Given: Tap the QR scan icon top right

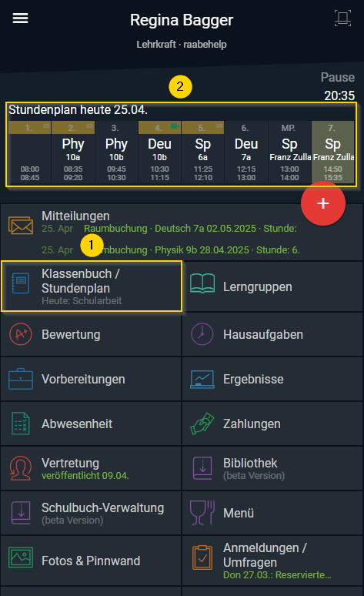Looking at the screenshot, I should click(342, 18).
